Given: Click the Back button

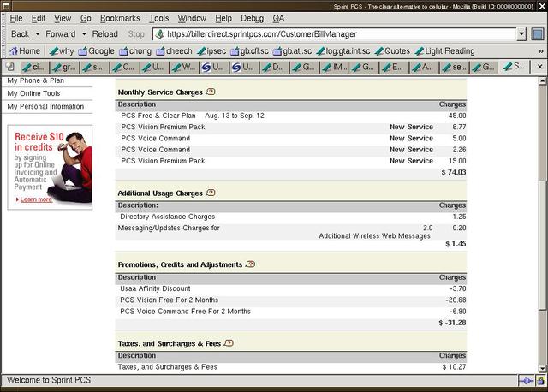Looking at the screenshot, I should [20, 34].
